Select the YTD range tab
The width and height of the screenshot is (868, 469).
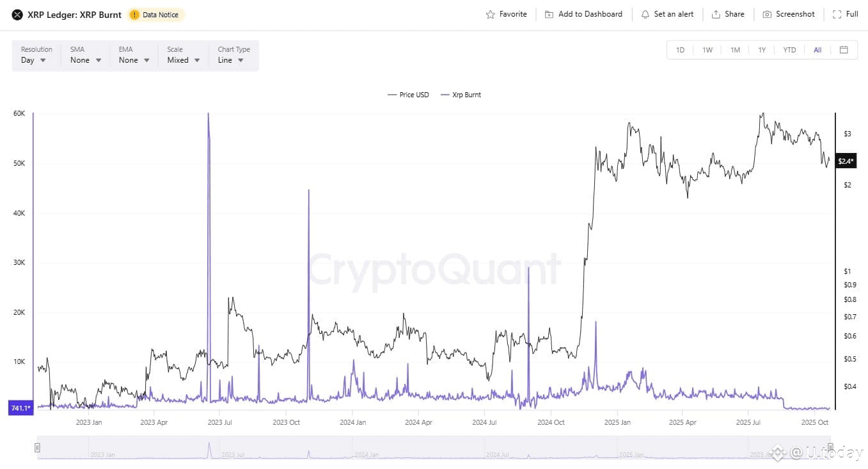789,49
